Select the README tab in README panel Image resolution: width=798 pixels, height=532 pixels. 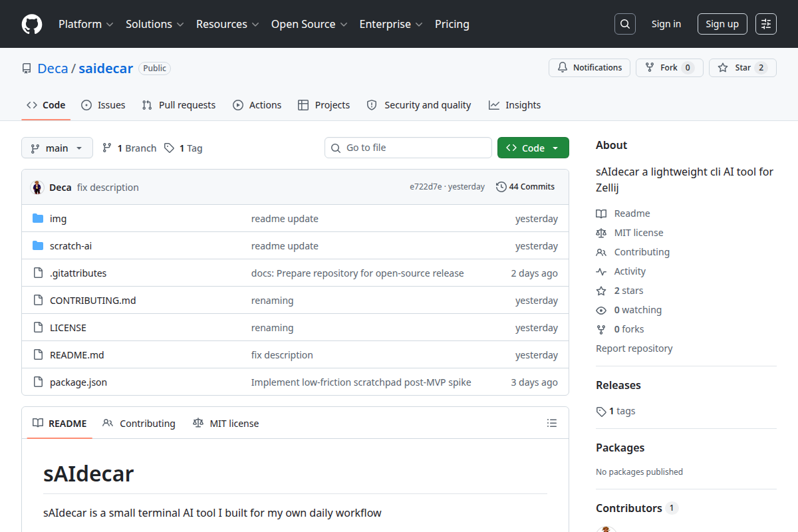point(60,423)
